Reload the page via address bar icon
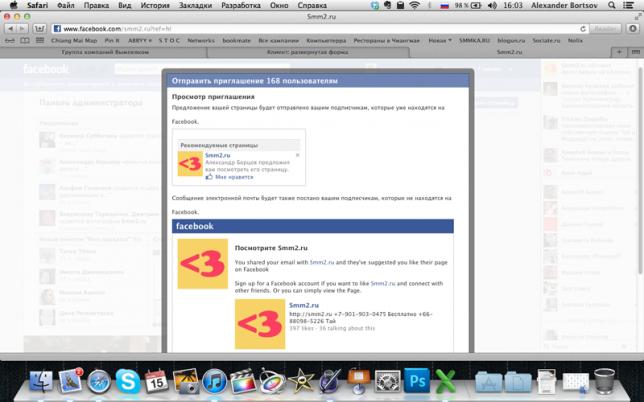 click(x=583, y=29)
